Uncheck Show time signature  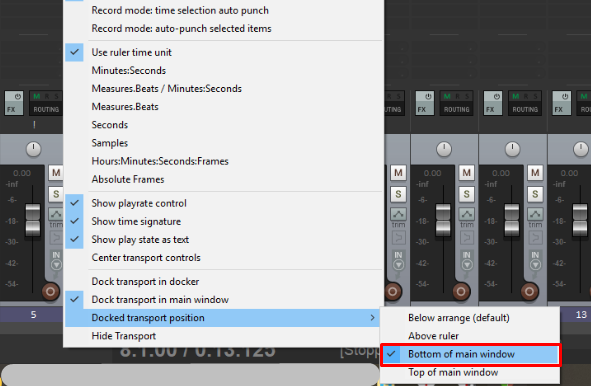click(224, 221)
